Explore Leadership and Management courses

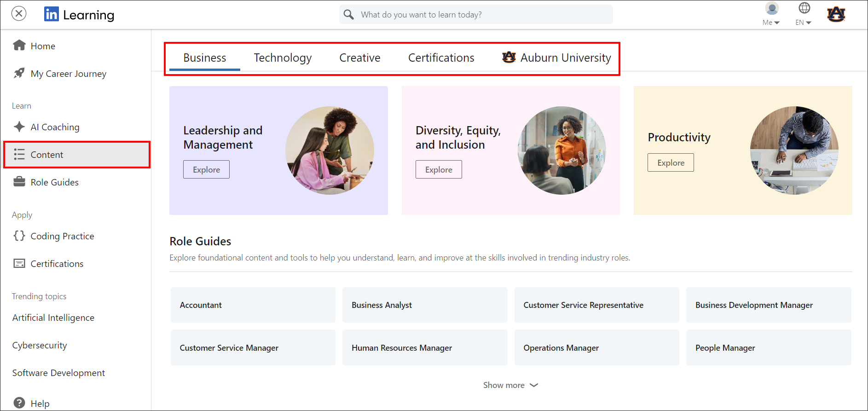click(x=206, y=170)
